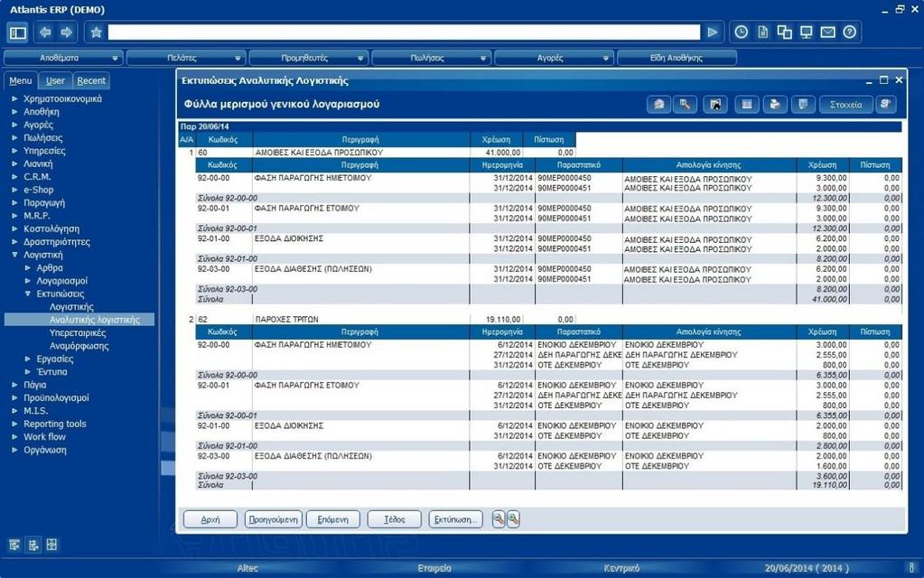Expand the Εργασίες tree node
This screenshot has width=924, height=578.
28,359
